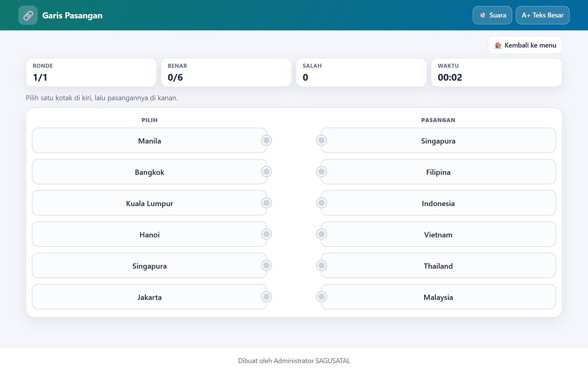The width and height of the screenshot is (588, 368).
Task: Pick the Hanoi card
Action: pyautogui.click(x=150, y=234)
